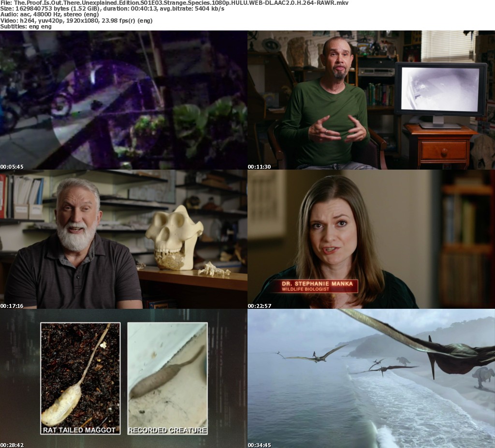
Task: Click the 'Video: h264, yuv420p' line
Action: pyautogui.click(x=76, y=20)
